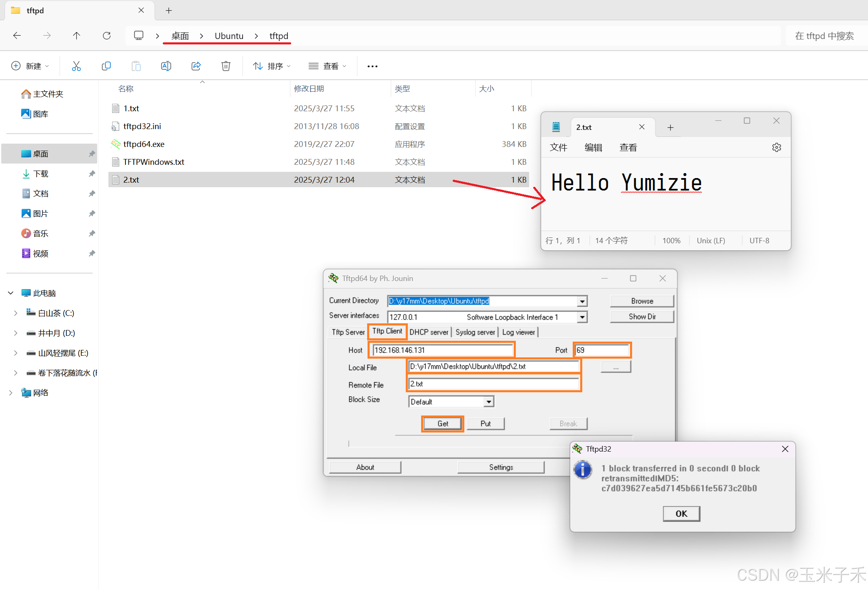Switch to the Tftp Server tab
Screen dimensions: 868x589
click(348, 332)
